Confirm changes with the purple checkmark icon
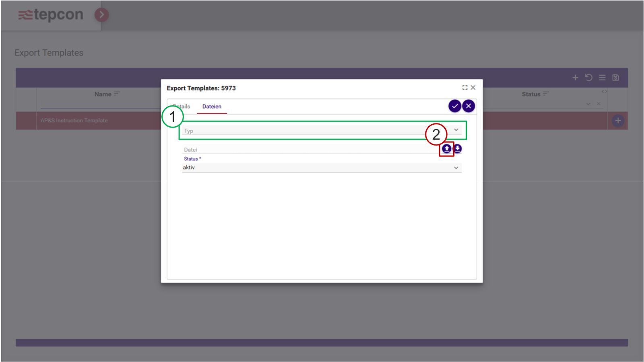Image resolution: width=644 pixels, height=362 pixels. [x=455, y=106]
